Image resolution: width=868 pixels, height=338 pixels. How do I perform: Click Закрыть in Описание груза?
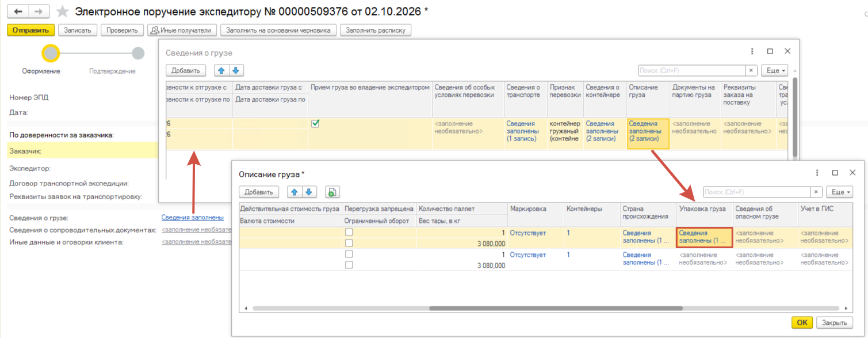834,322
